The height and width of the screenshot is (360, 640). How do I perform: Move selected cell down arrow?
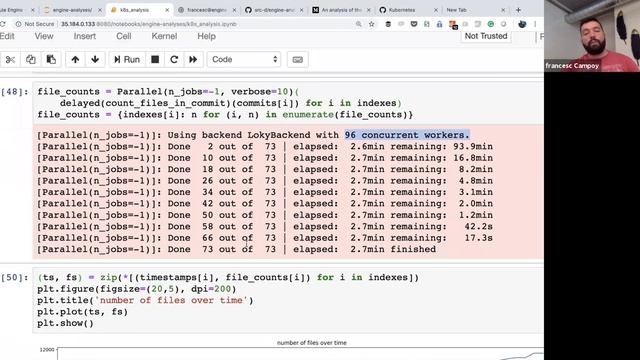(95, 60)
